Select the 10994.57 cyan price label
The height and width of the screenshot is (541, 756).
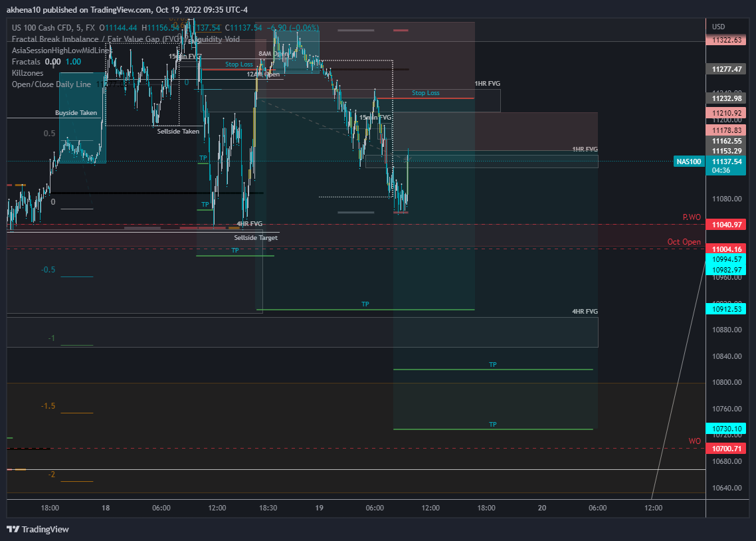point(726,259)
